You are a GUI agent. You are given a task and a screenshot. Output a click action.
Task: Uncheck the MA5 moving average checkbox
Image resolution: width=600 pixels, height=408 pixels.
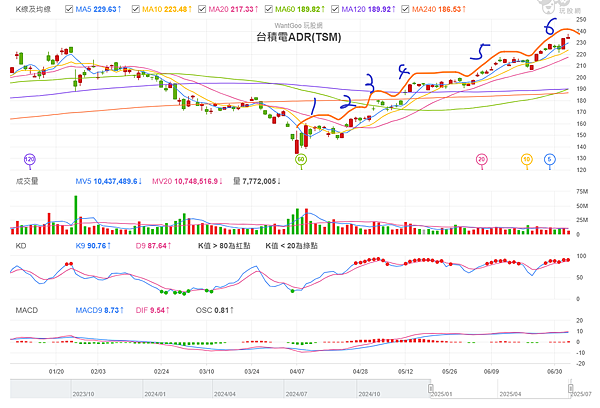[x=69, y=9]
